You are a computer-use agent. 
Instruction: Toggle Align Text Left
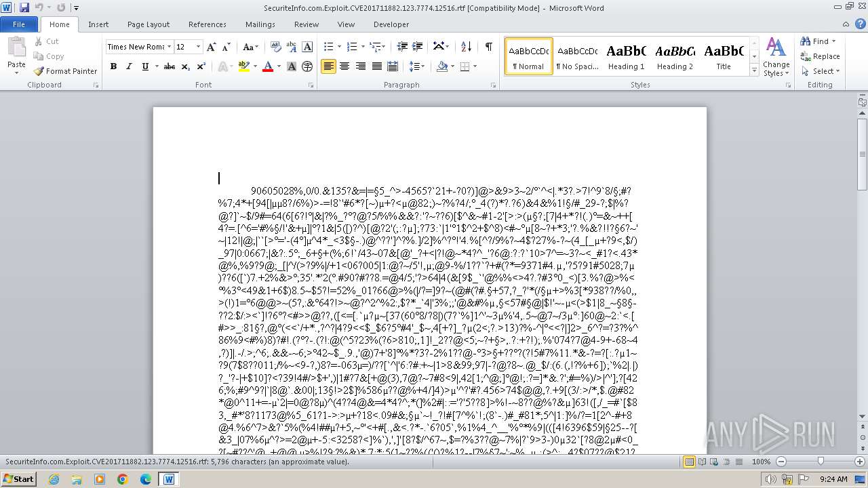[328, 66]
